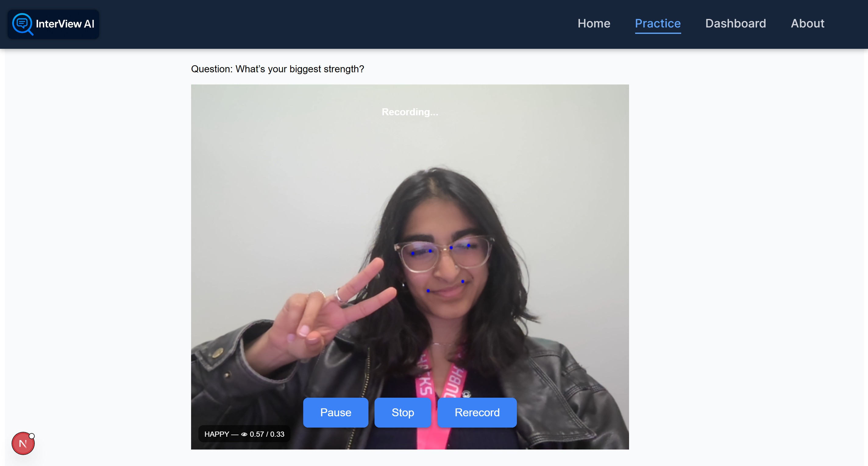The image size is (868, 466).
Task: Click the red N developer badge icon
Action: [23, 444]
